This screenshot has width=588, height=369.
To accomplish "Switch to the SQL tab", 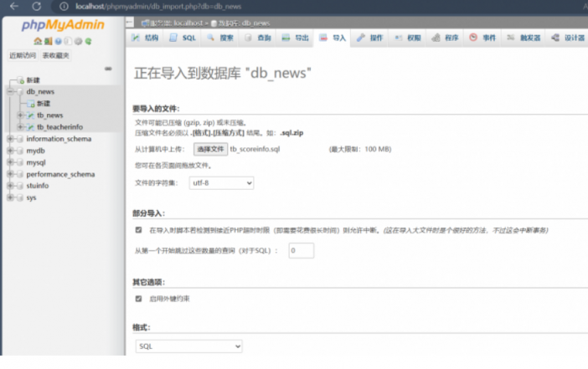I will pyautogui.click(x=183, y=38).
